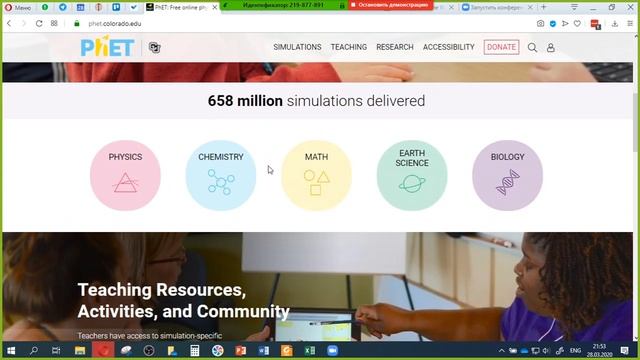Screen dimensions: 640x360
Task: Open a new browser tab
Action: click(x=543, y=7)
